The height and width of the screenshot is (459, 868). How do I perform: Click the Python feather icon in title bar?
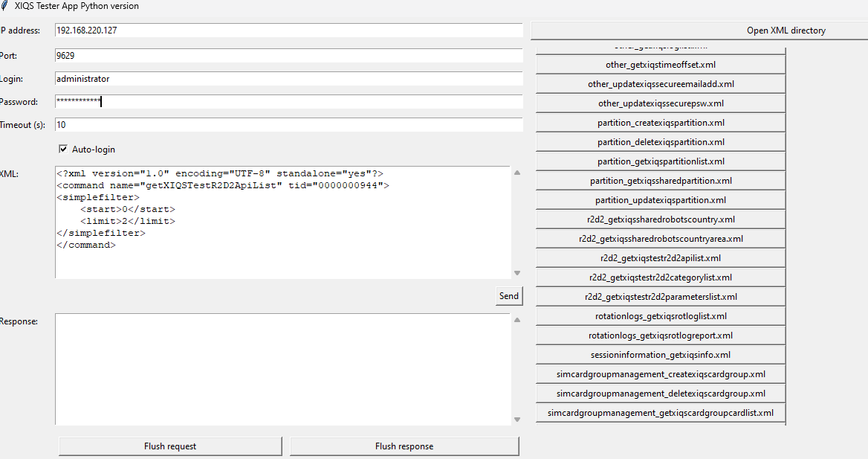pyautogui.click(x=6, y=6)
